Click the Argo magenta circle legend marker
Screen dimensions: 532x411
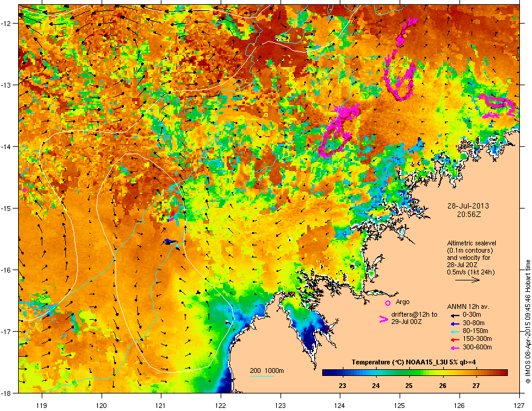click(388, 303)
